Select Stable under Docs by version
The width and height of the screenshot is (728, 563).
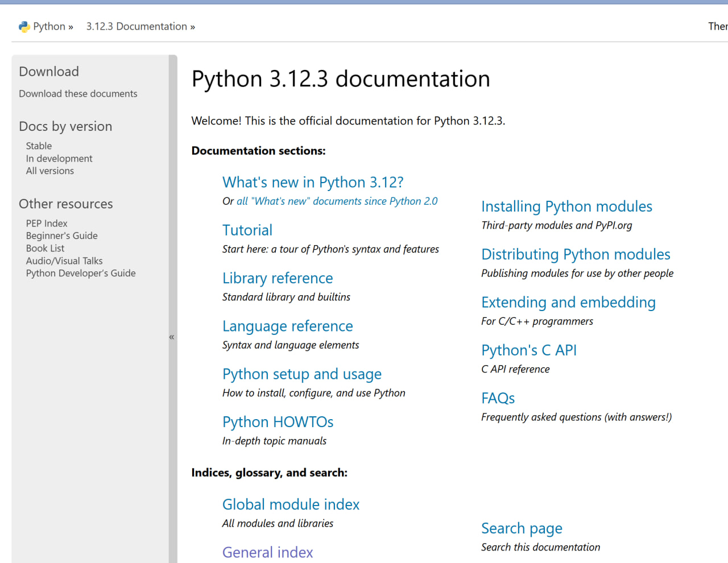39,146
